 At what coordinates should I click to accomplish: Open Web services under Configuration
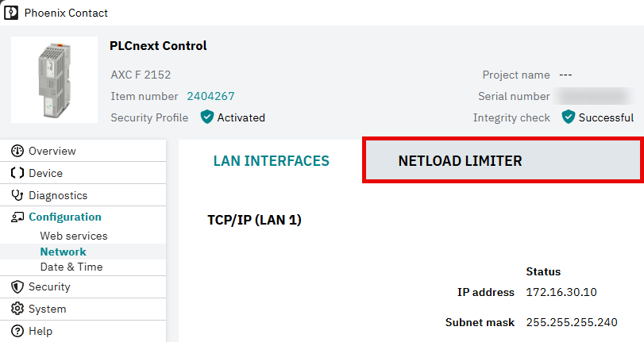click(x=74, y=236)
